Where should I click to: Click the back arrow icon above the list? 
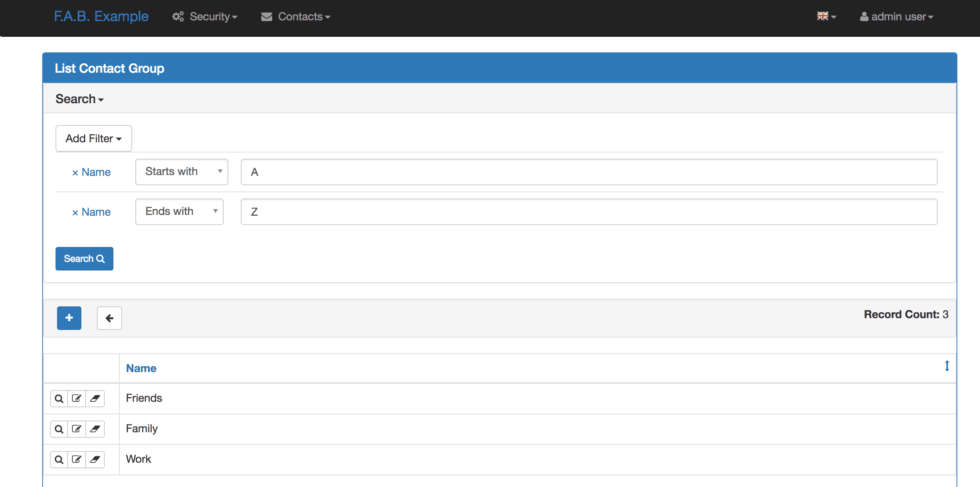point(109,318)
